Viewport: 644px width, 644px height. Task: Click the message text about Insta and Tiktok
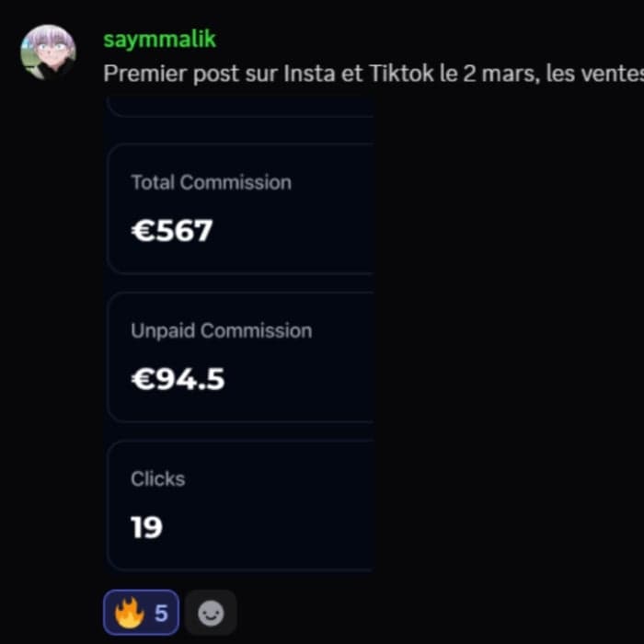pyautogui.click(x=374, y=74)
